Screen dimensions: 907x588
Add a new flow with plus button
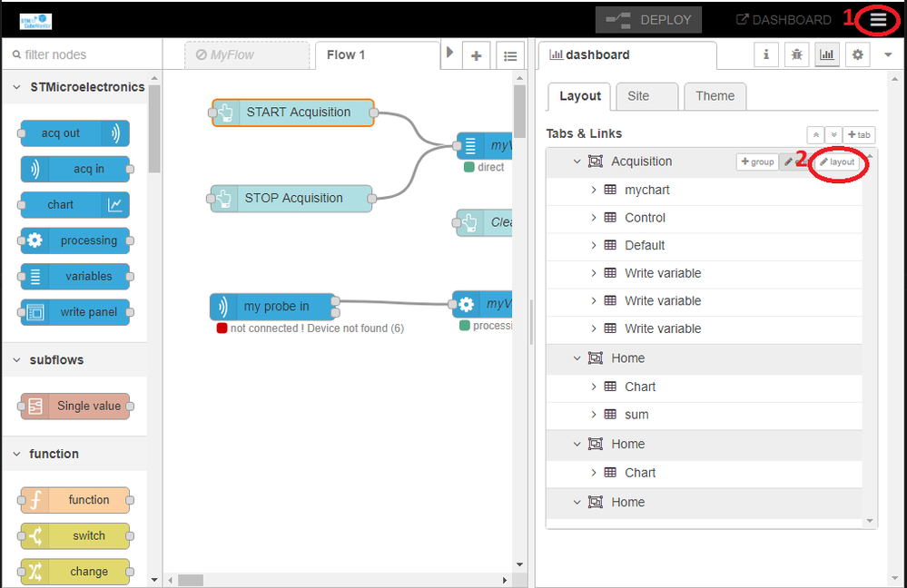click(476, 55)
